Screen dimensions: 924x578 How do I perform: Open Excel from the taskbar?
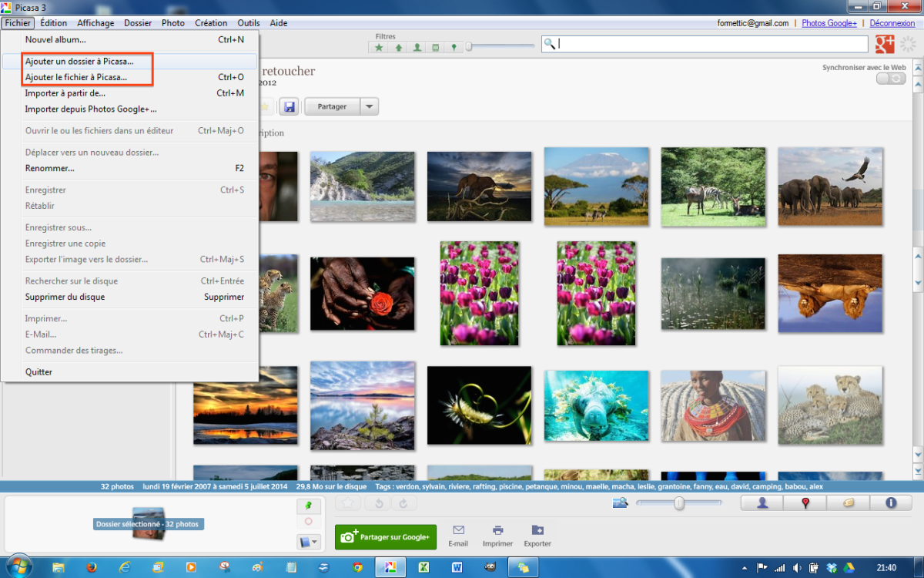tap(423, 567)
